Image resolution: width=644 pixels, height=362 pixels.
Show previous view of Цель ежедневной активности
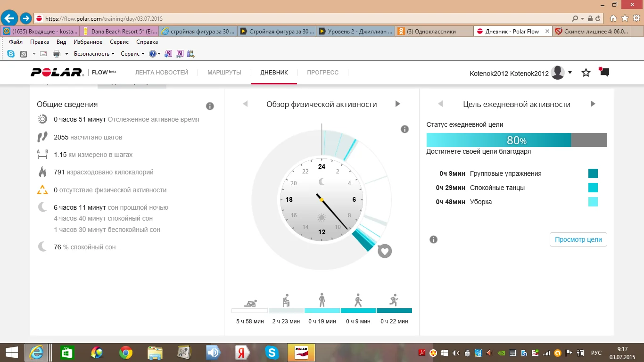click(x=440, y=104)
